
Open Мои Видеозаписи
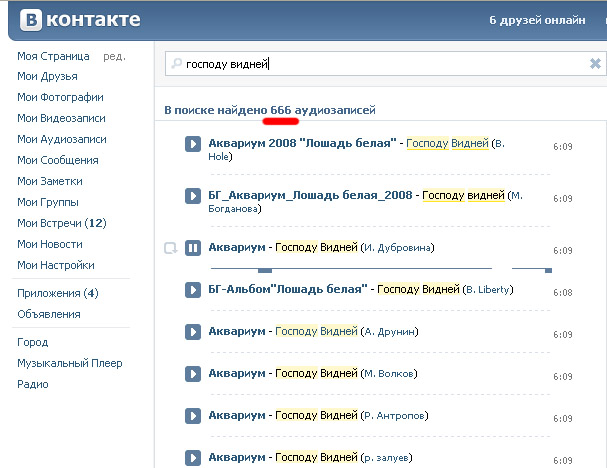61,118
